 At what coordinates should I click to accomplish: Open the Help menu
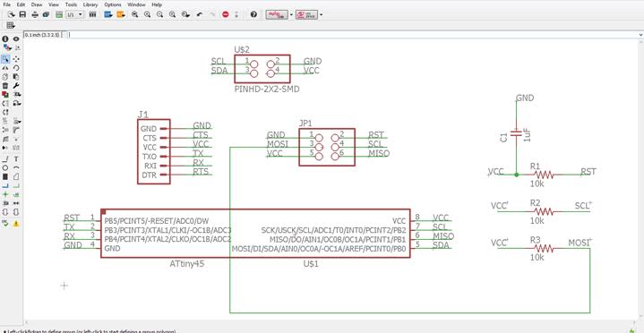click(157, 4)
